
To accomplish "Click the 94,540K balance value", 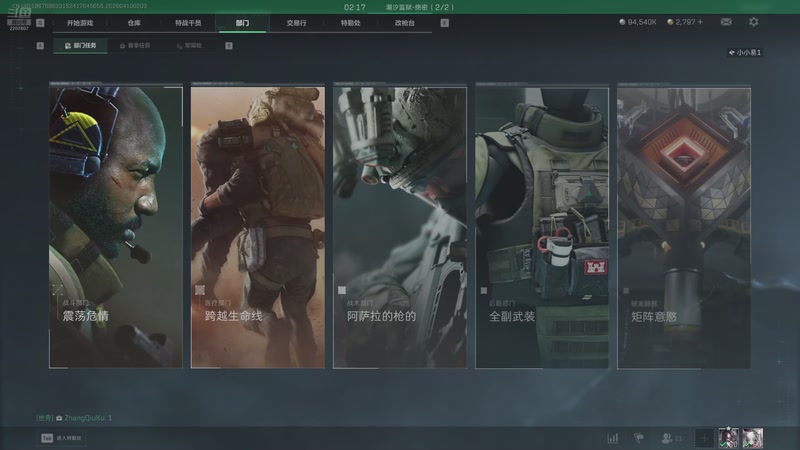I will tap(642, 22).
